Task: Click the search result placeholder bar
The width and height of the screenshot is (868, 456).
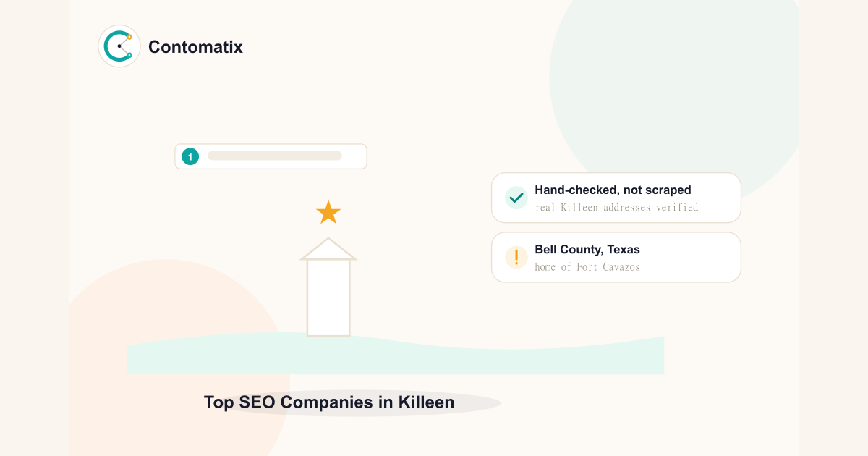Action: [x=274, y=156]
